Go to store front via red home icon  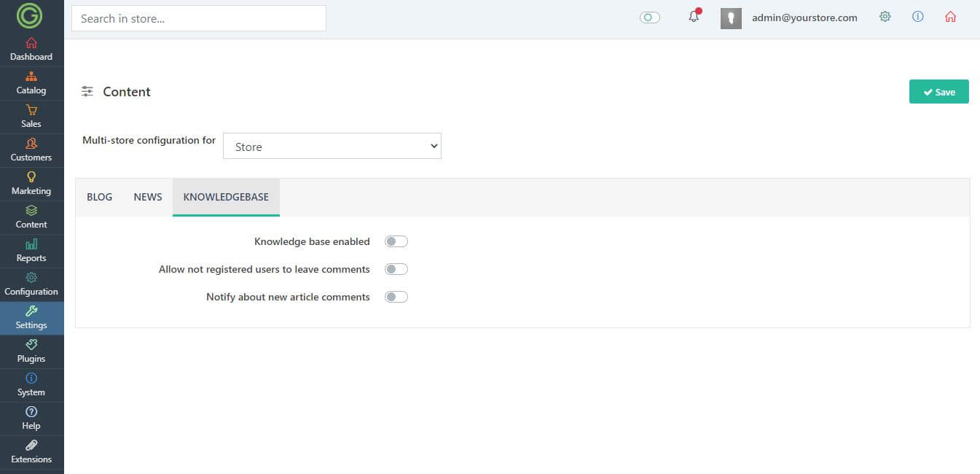point(950,17)
